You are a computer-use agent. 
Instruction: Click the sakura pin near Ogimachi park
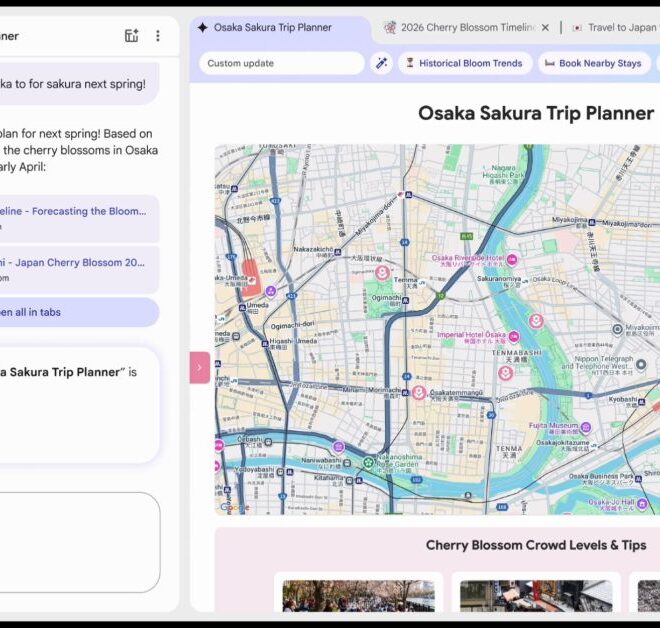pyautogui.click(x=382, y=274)
